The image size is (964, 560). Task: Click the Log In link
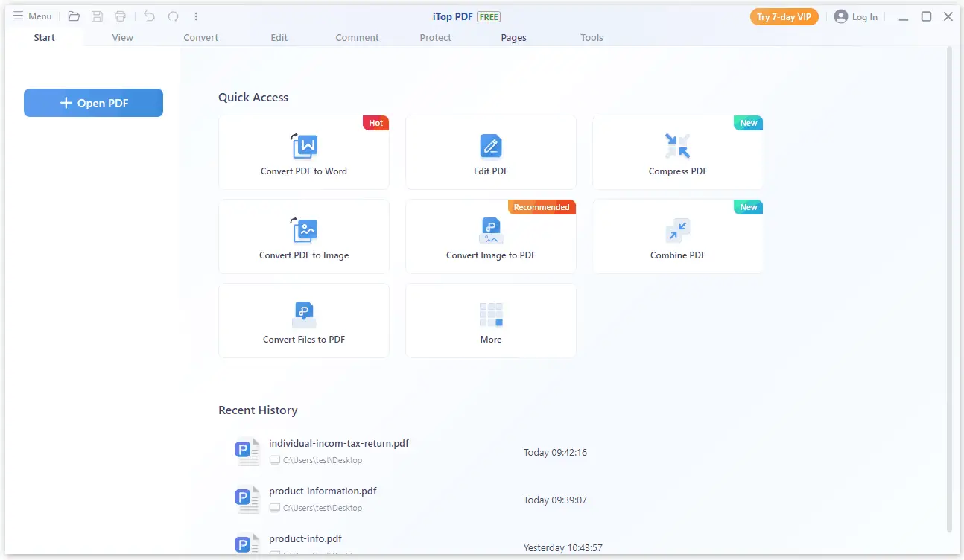(x=865, y=16)
